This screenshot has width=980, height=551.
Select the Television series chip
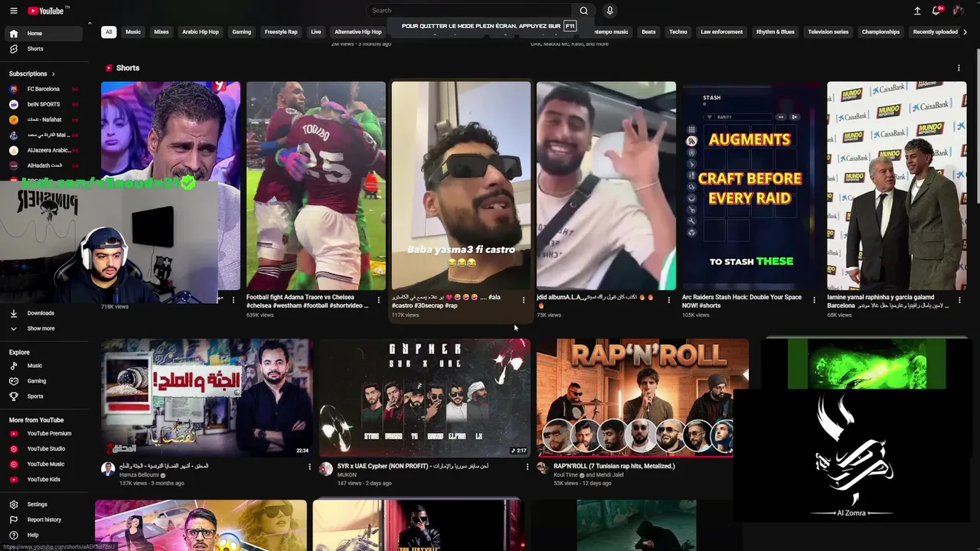[x=828, y=32]
